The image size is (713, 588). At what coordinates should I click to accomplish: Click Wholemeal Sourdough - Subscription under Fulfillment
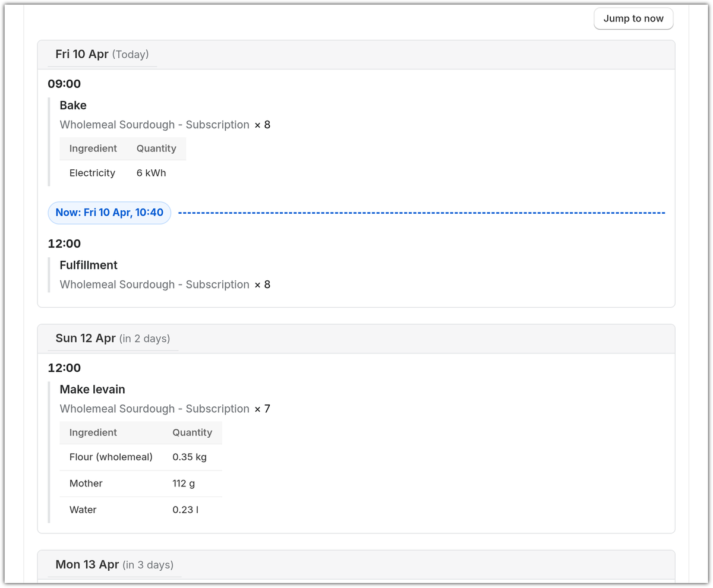coord(154,284)
